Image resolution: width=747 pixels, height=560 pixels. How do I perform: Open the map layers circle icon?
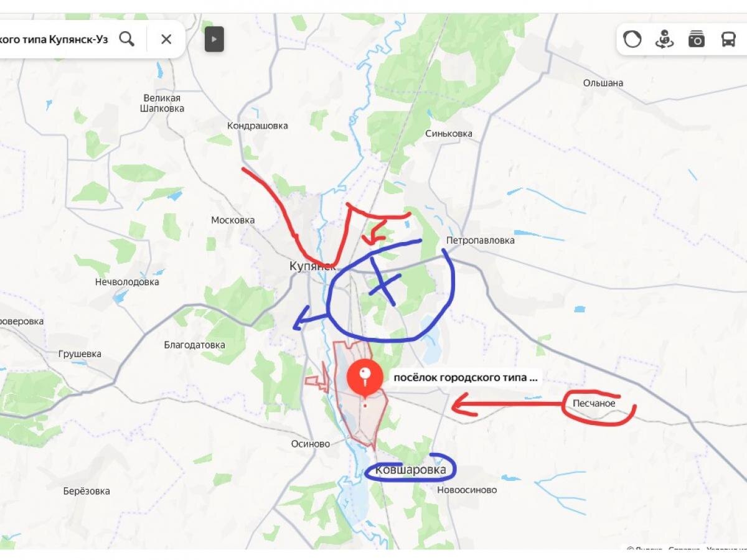632,40
